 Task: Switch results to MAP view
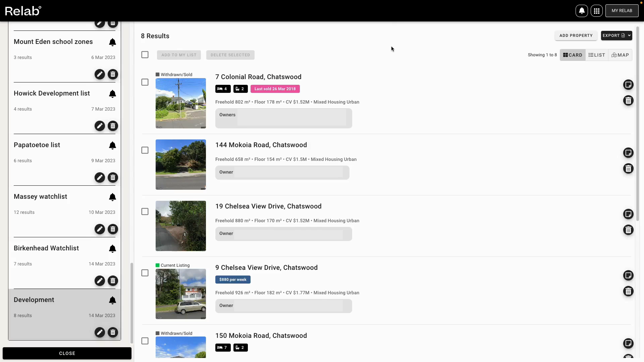pos(620,55)
